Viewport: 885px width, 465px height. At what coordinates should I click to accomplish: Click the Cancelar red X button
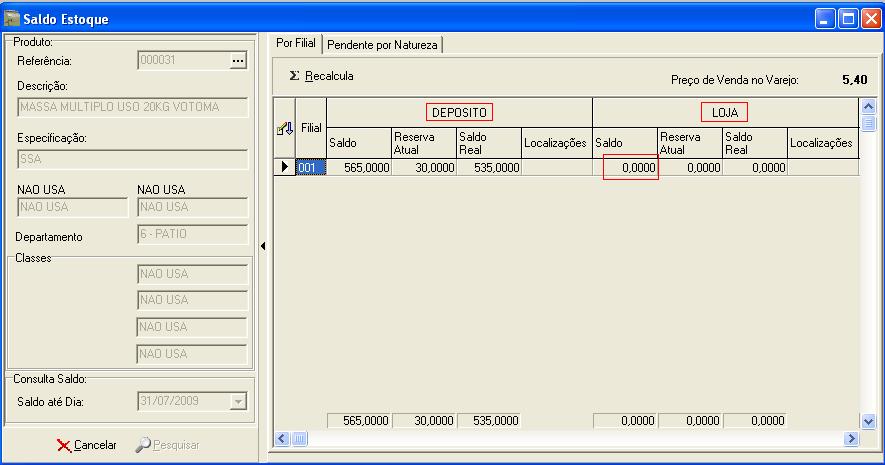(86, 444)
